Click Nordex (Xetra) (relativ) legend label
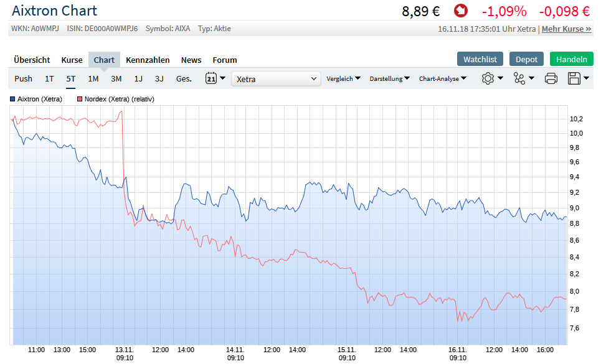601x364 pixels. [119, 99]
